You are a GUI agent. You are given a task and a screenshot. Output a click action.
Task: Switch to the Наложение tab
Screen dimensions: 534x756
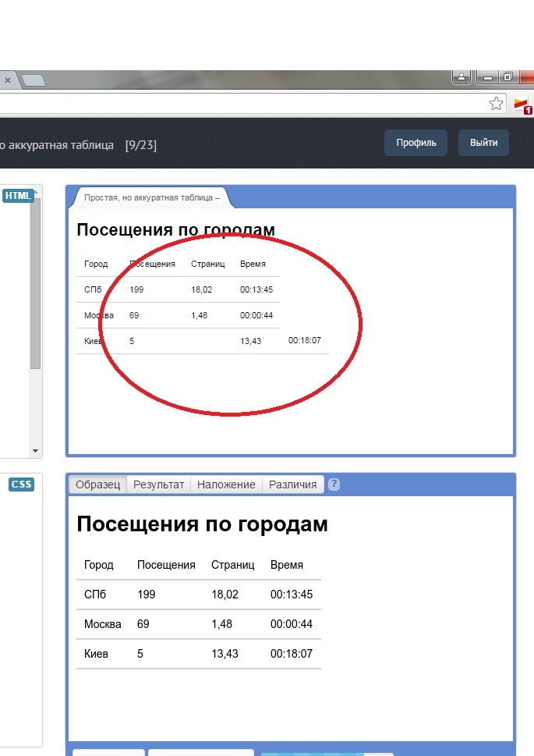[x=226, y=484]
